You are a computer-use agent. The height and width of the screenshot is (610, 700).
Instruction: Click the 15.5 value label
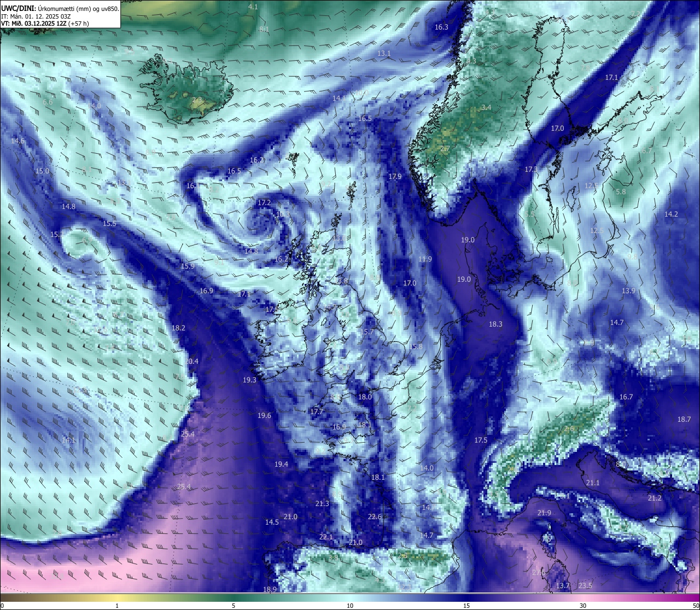(x=109, y=224)
